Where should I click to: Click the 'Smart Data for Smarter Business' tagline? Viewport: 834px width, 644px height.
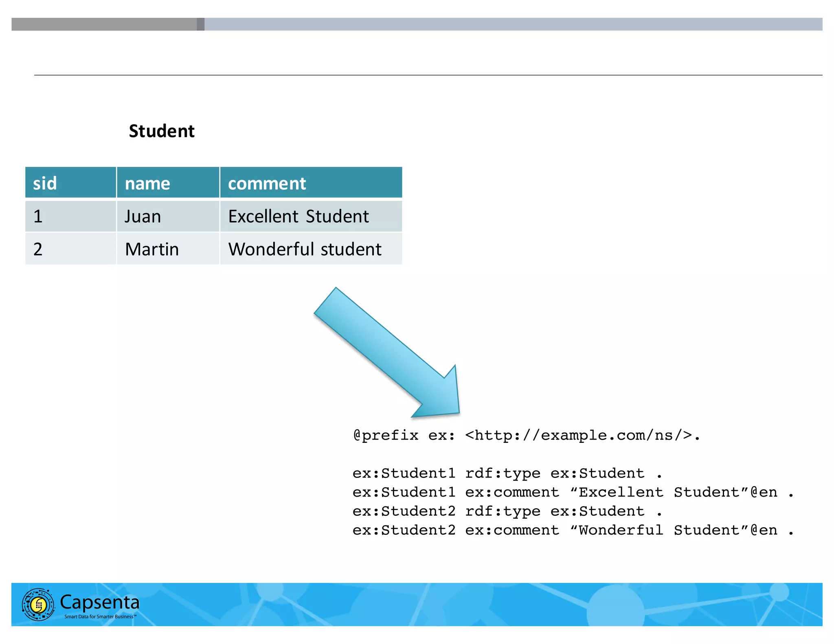(x=101, y=617)
